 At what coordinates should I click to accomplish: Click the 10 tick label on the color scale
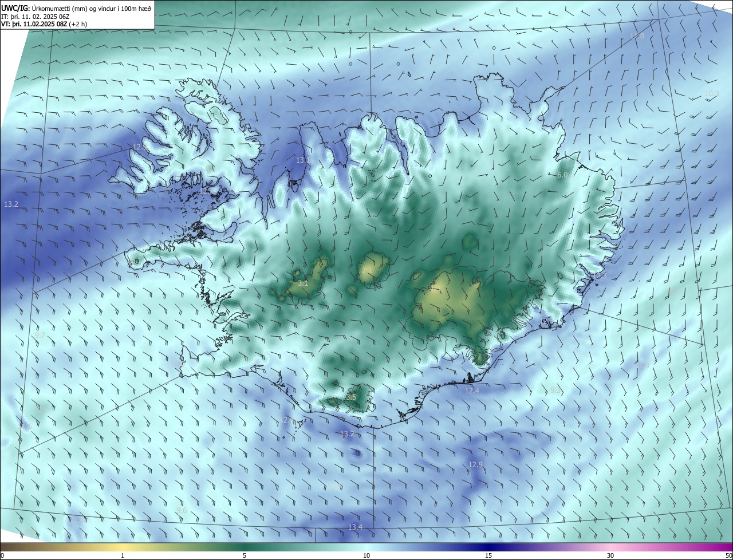click(366, 555)
